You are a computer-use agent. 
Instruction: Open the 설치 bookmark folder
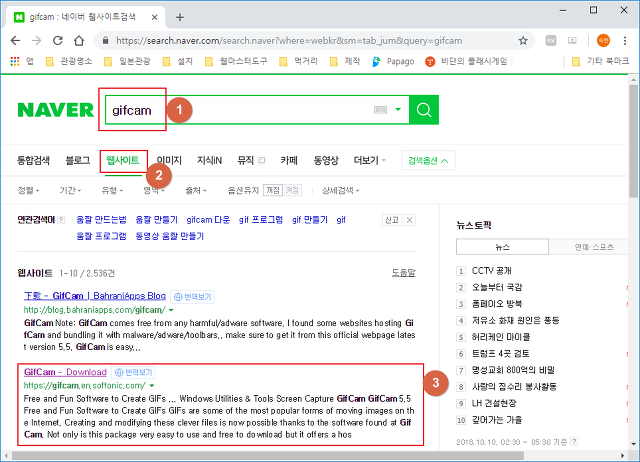177,61
